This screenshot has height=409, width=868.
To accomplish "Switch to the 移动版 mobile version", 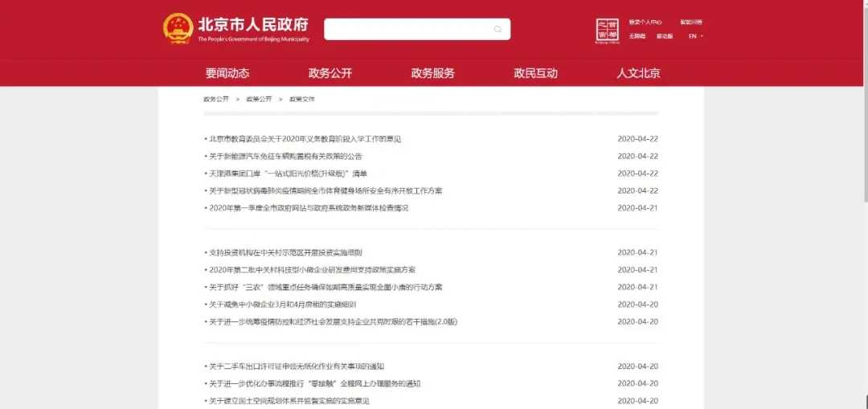I will [x=665, y=36].
